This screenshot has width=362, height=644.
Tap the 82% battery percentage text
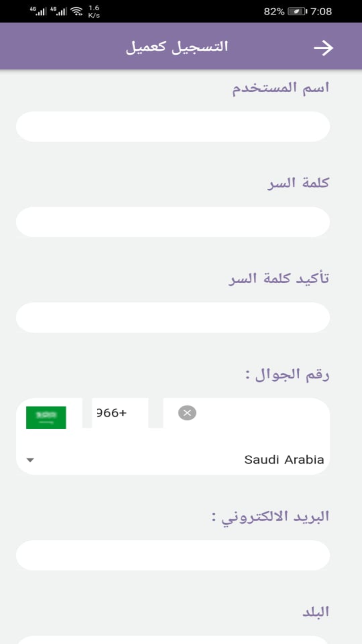[274, 12]
